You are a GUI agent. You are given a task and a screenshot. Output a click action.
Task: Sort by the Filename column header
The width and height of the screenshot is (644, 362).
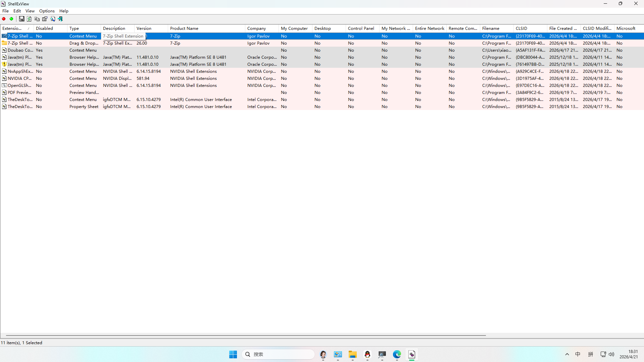pyautogui.click(x=497, y=29)
